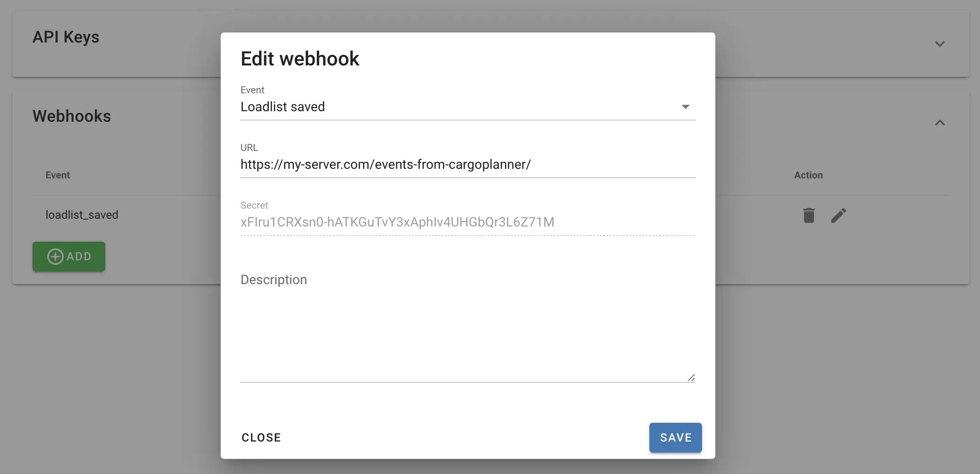The image size is (980, 474).
Task: Close the Edit webhook dialog
Action: [x=261, y=437]
